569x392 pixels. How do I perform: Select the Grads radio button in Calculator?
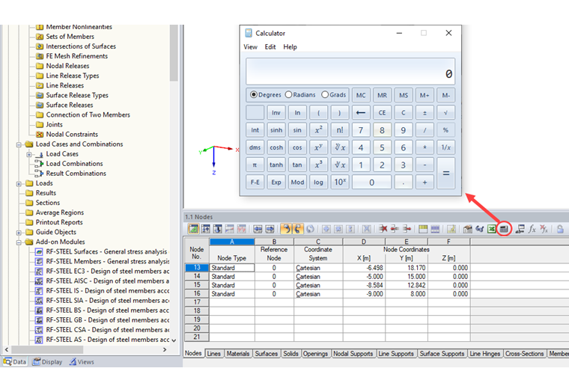pyautogui.click(x=325, y=95)
